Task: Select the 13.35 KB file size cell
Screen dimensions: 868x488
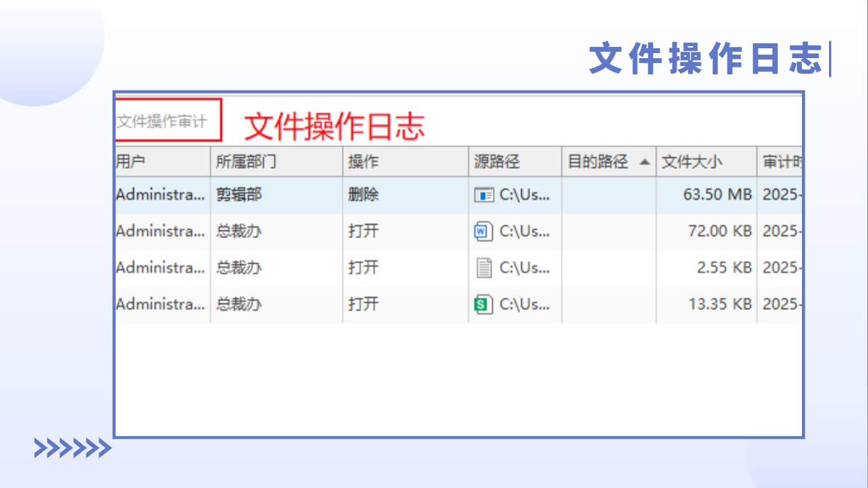Action: (x=706, y=304)
